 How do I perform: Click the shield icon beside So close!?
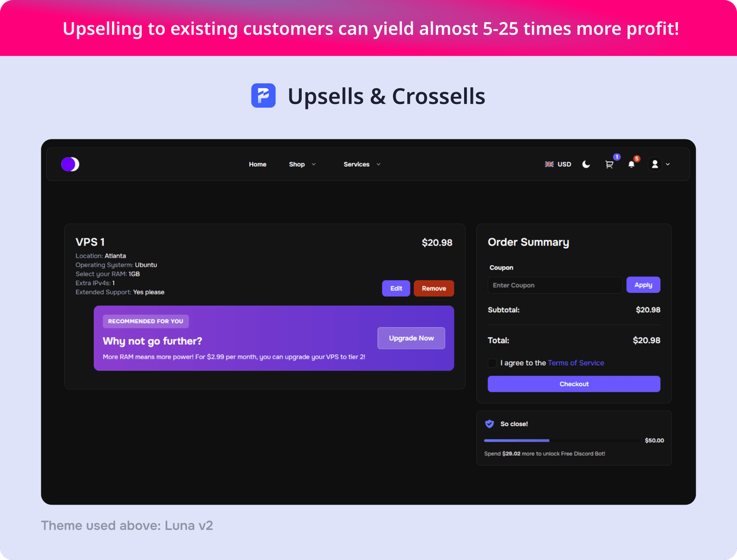click(x=490, y=424)
